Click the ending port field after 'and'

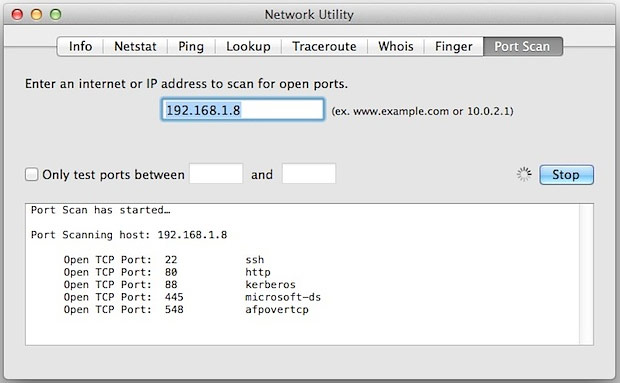pyautogui.click(x=309, y=174)
